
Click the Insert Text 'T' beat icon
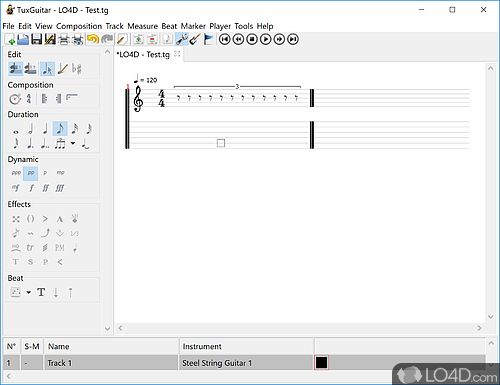[x=41, y=292]
